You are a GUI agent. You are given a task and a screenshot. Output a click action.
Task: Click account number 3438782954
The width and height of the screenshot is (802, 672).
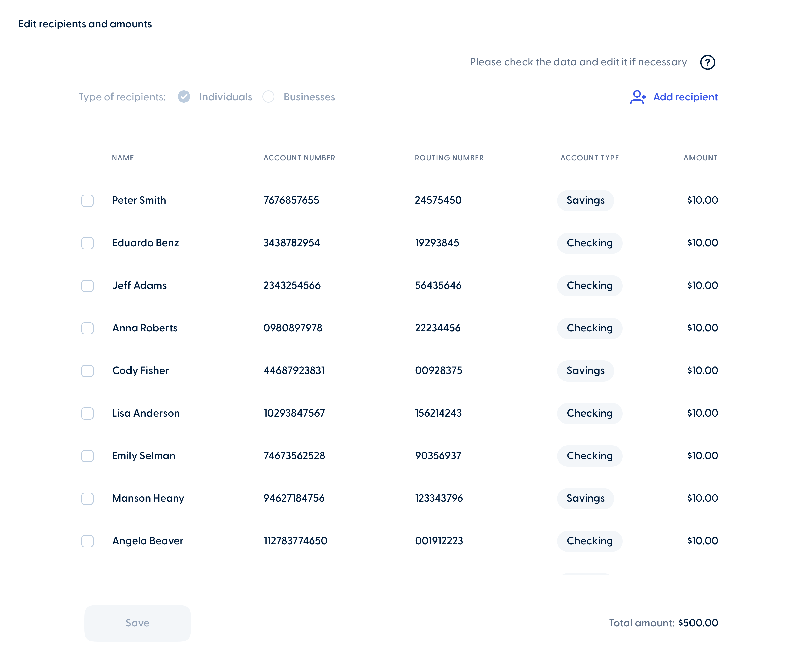[292, 243]
